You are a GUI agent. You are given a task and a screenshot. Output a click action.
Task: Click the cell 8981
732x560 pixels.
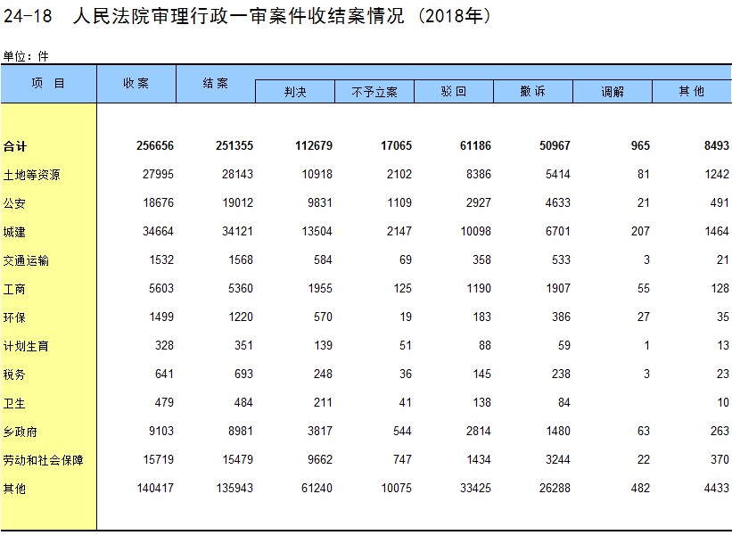241,431
